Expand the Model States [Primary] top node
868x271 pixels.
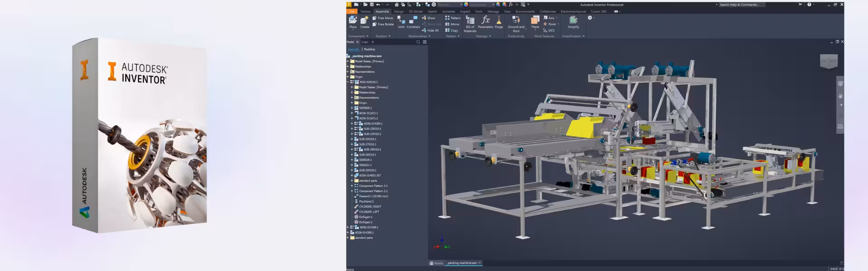coord(348,61)
